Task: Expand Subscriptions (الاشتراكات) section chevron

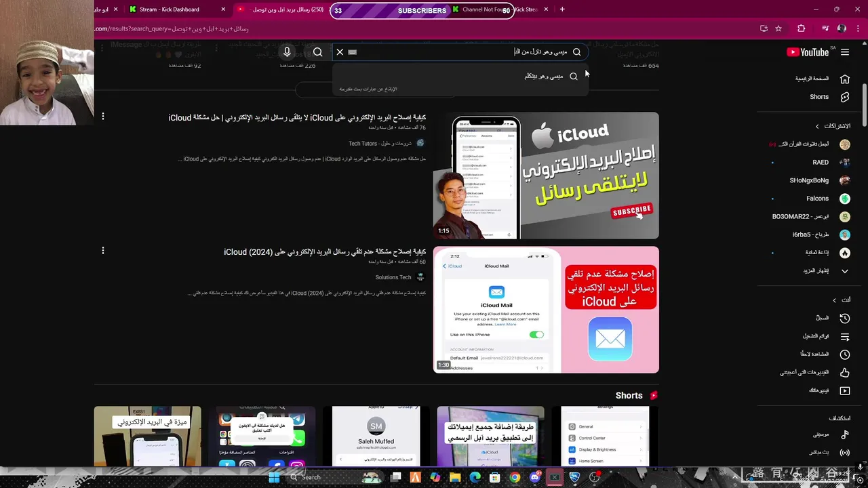Action: pos(817,126)
